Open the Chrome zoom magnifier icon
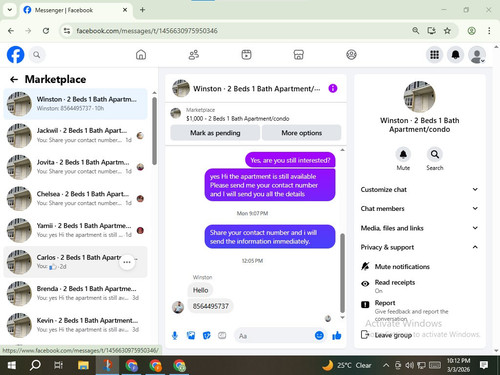The height and width of the screenshot is (375, 500). coord(415,31)
